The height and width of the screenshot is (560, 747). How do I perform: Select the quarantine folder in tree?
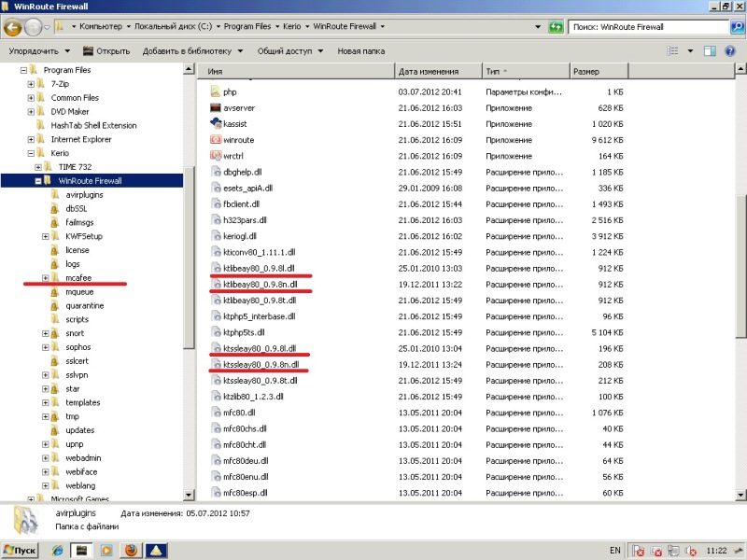(84, 305)
